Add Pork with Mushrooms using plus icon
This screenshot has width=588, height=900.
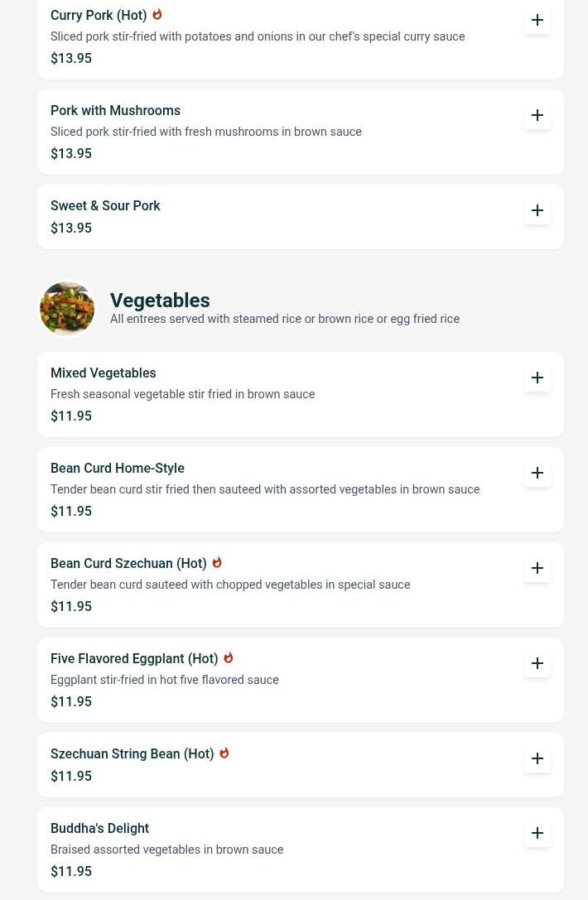537,115
